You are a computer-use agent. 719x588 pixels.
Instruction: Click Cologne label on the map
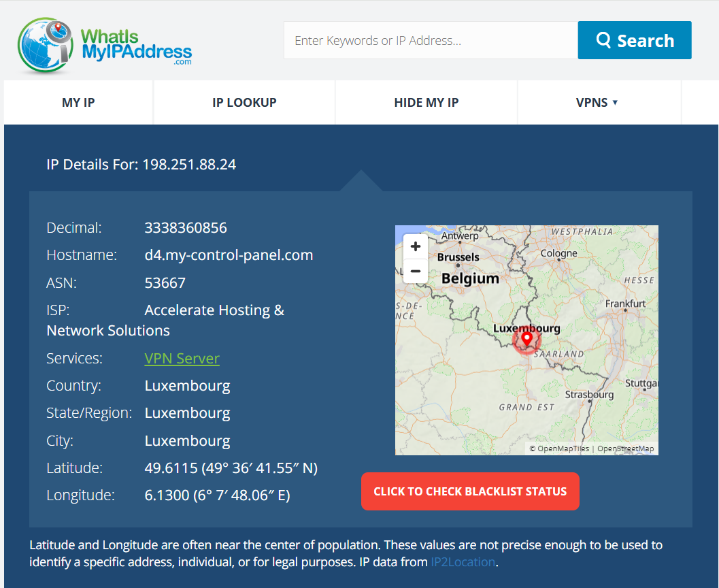point(558,253)
